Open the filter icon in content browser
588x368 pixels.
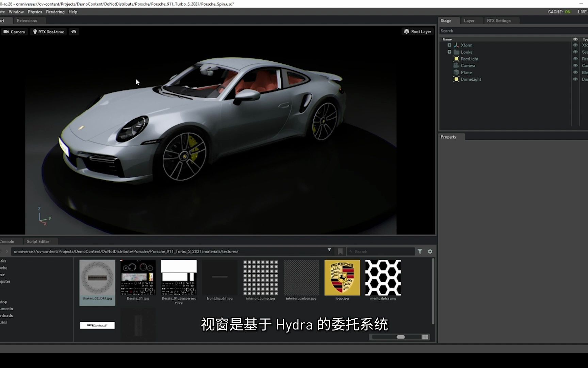point(420,251)
